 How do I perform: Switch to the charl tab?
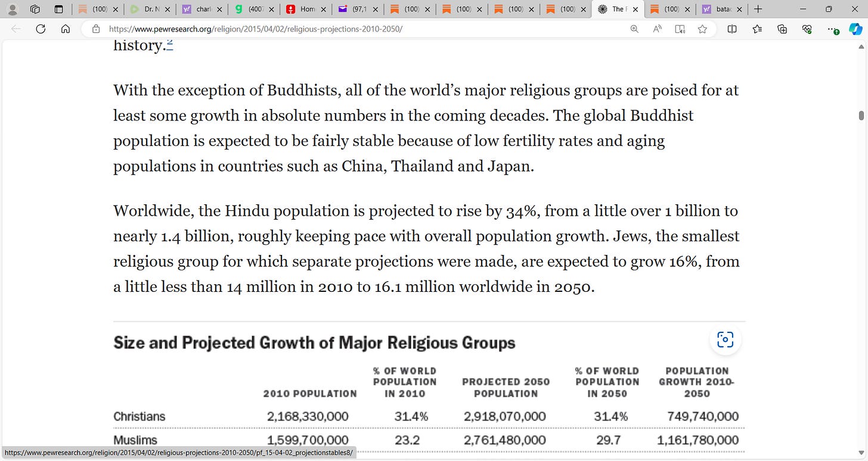202,9
